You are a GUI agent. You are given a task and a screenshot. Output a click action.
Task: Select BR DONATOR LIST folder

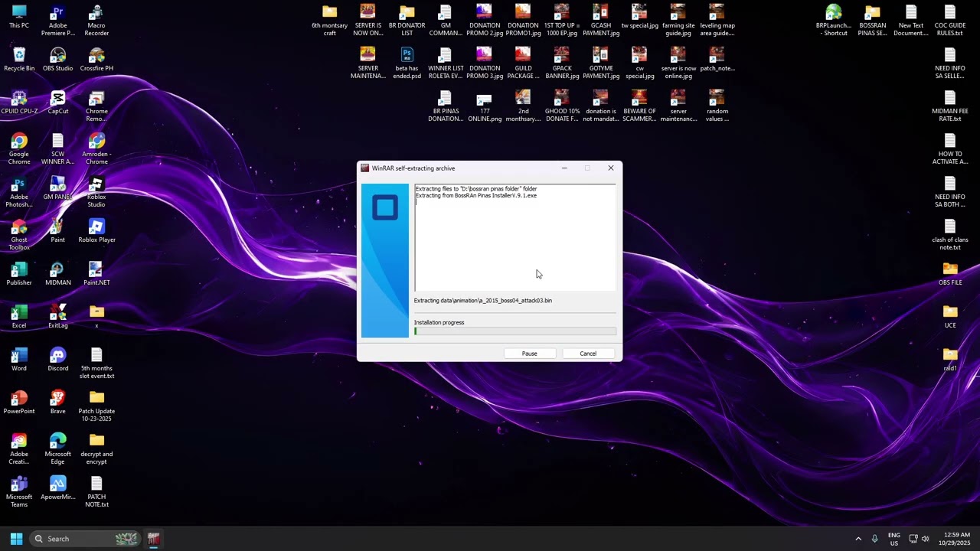pos(407,21)
